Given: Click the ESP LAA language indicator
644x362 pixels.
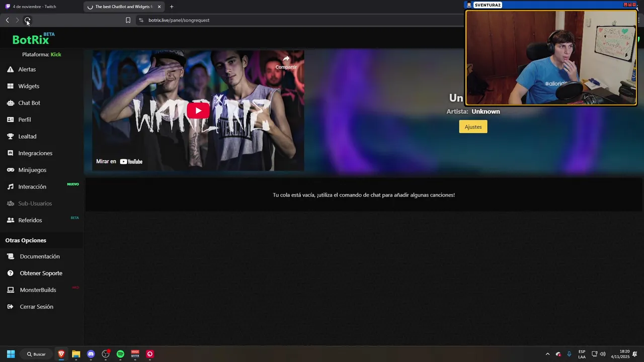Looking at the screenshot, I should tap(582, 354).
